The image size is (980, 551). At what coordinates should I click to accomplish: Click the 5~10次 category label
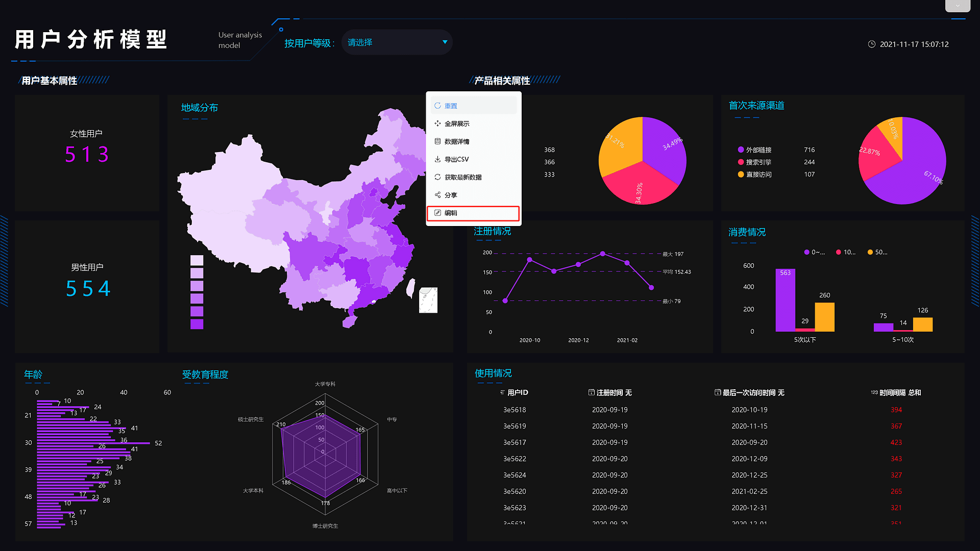(903, 340)
